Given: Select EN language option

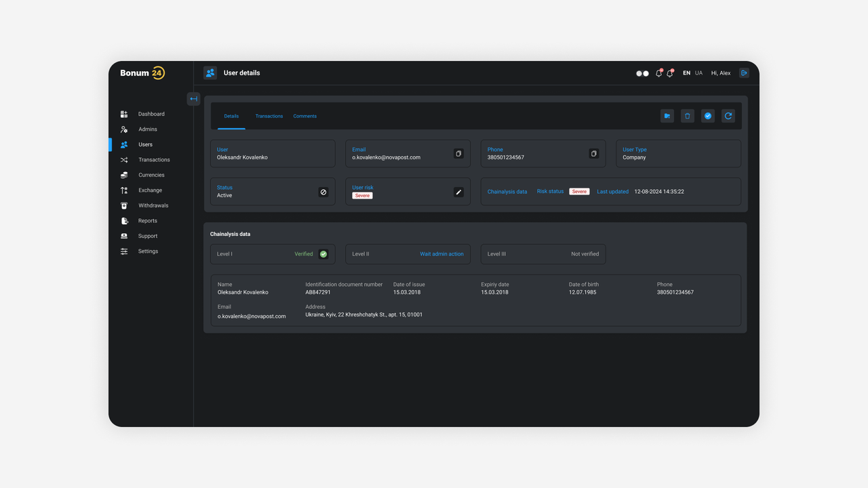Looking at the screenshot, I should [x=686, y=73].
